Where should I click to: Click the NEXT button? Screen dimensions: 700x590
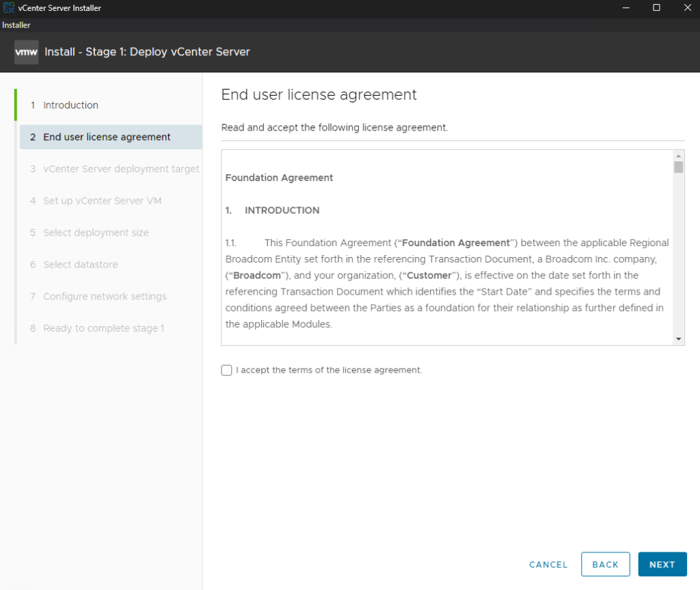(x=662, y=564)
